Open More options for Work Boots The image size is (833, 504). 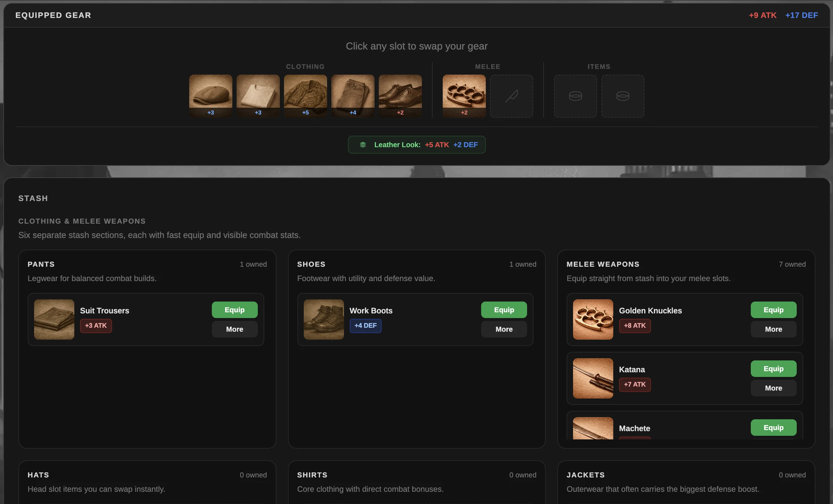click(504, 329)
